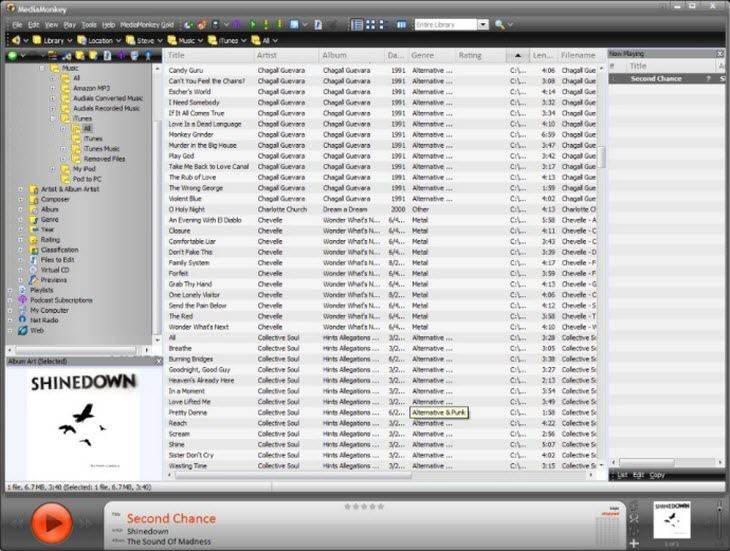Viewport: 730px width, 551px height.
Task: Click the Edit button under Now Playing
Action: click(x=638, y=475)
